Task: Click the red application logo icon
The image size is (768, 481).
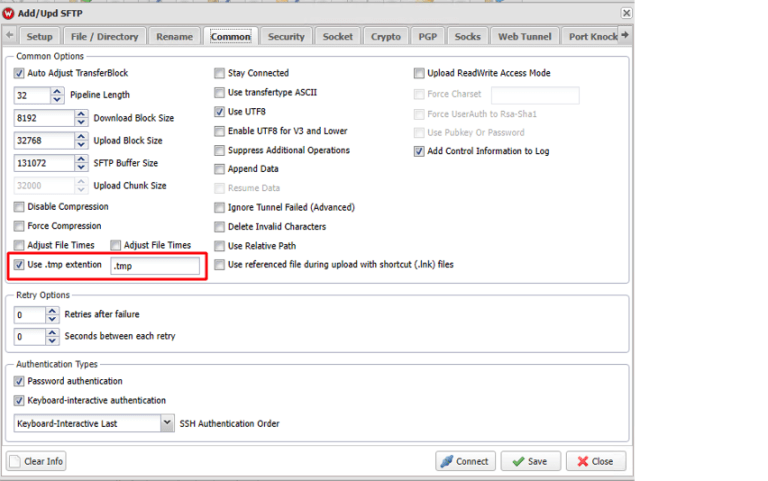Action: click(8, 13)
